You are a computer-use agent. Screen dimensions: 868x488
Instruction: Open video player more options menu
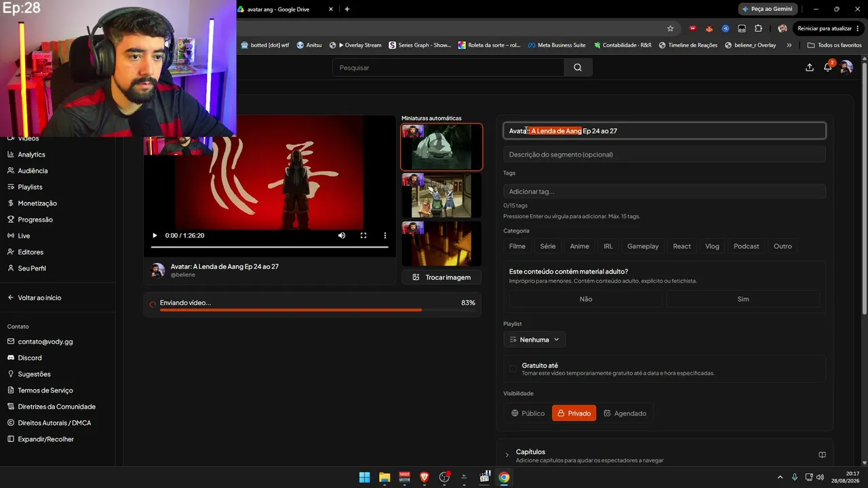385,235
